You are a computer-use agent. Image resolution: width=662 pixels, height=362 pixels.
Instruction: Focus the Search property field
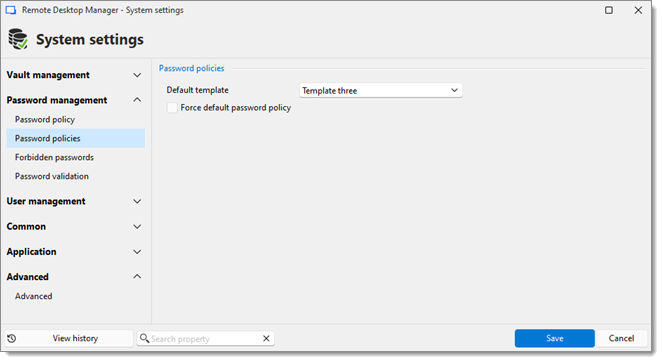pos(205,339)
